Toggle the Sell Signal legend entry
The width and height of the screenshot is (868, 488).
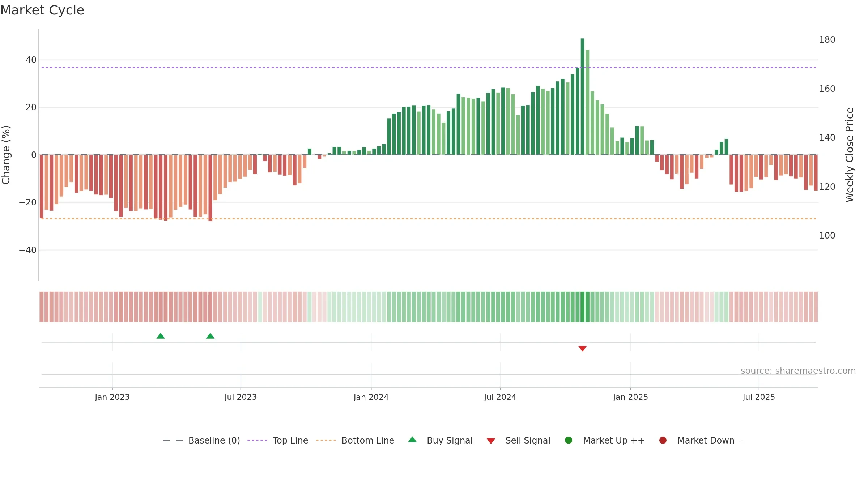pyautogui.click(x=518, y=440)
